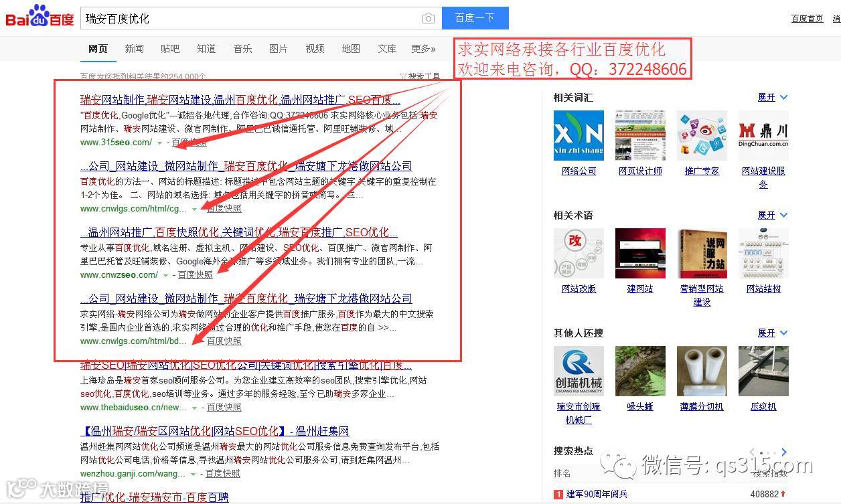Open the 瑞安市创瑞机械厂 link
Viewport: 841px width, 504px height.
point(579,414)
